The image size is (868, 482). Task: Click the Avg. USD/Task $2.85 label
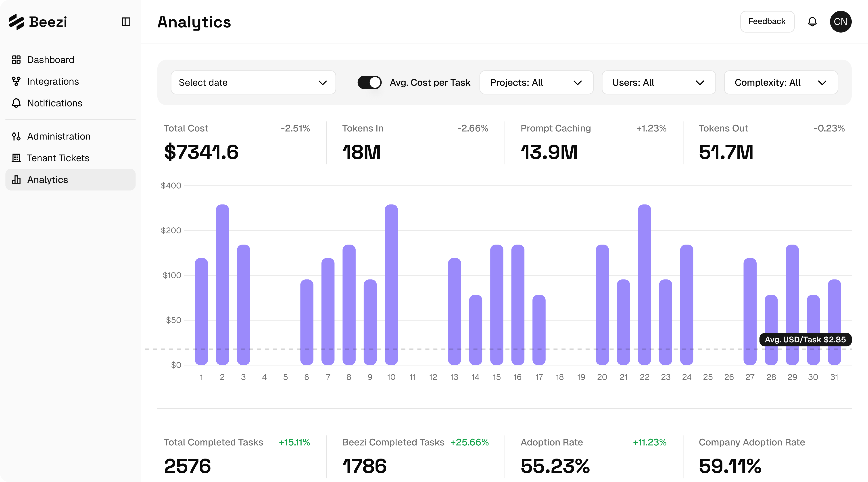[805, 340]
